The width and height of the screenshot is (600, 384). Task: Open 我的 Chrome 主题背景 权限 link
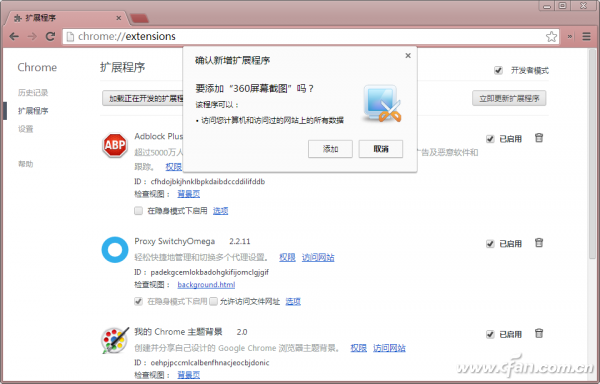(x=359, y=348)
